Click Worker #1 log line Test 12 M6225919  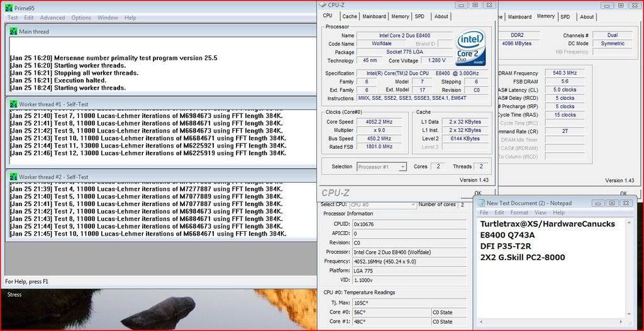148,153
